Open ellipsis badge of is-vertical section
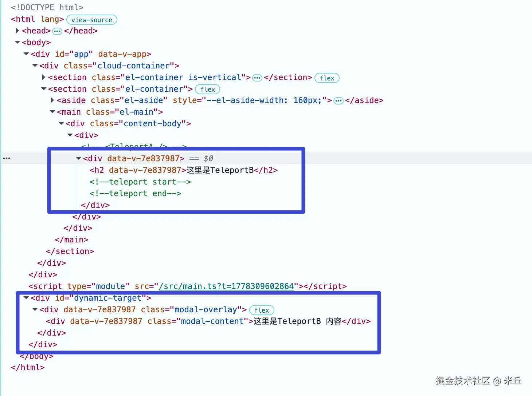 (x=257, y=78)
